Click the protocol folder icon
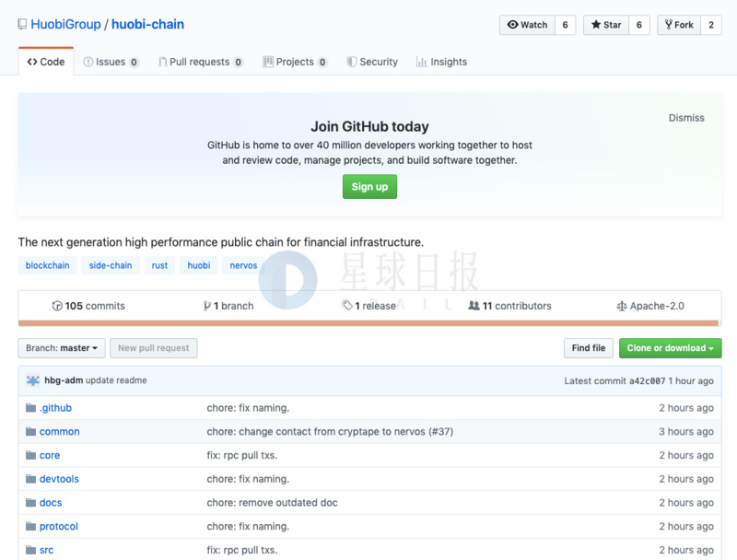Screen dimensions: 737x560 tap(31, 526)
